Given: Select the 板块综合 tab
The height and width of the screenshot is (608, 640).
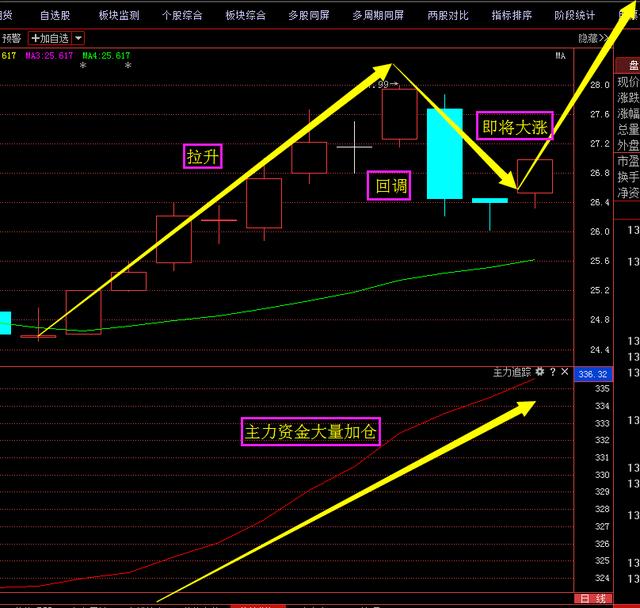Looking at the screenshot, I should click(245, 16).
